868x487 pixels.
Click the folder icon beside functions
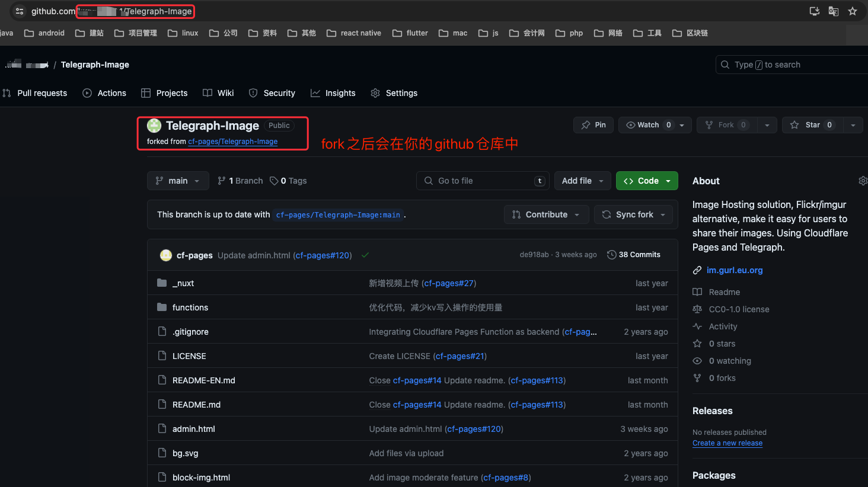click(x=162, y=307)
